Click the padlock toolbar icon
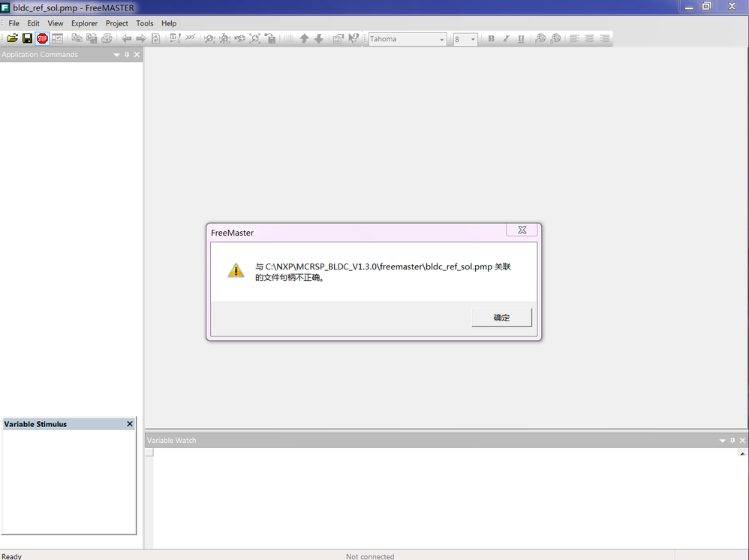This screenshot has width=749, height=560. 270,39
